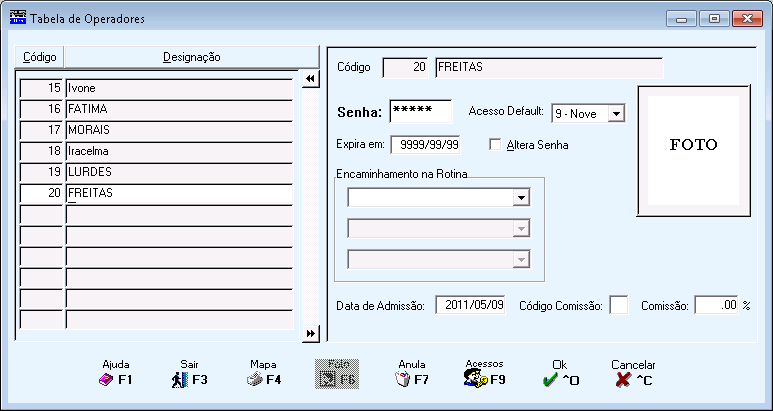Screen dimensions: 773x411
Task: Minimize the Tabela de Operadores window
Action: (682, 19)
